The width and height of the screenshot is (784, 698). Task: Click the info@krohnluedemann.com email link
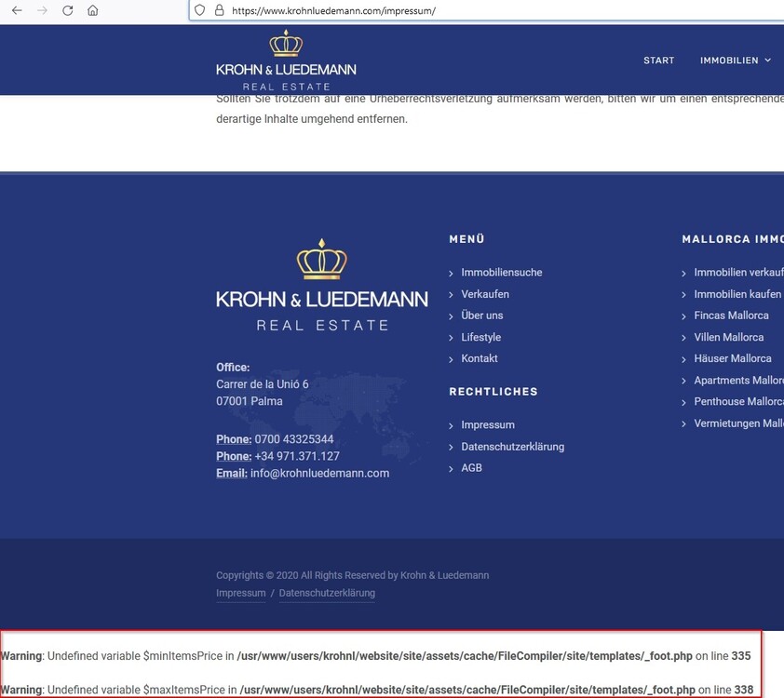point(319,473)
